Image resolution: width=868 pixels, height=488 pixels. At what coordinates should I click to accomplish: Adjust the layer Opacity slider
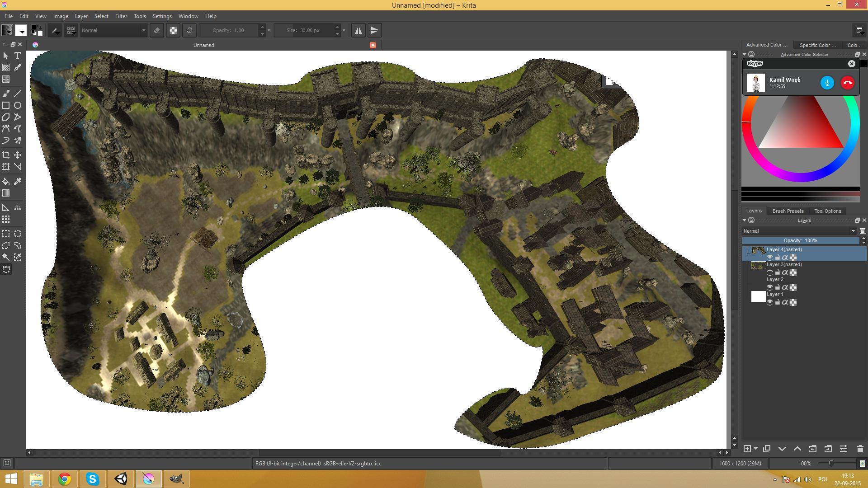pos(800,240)
